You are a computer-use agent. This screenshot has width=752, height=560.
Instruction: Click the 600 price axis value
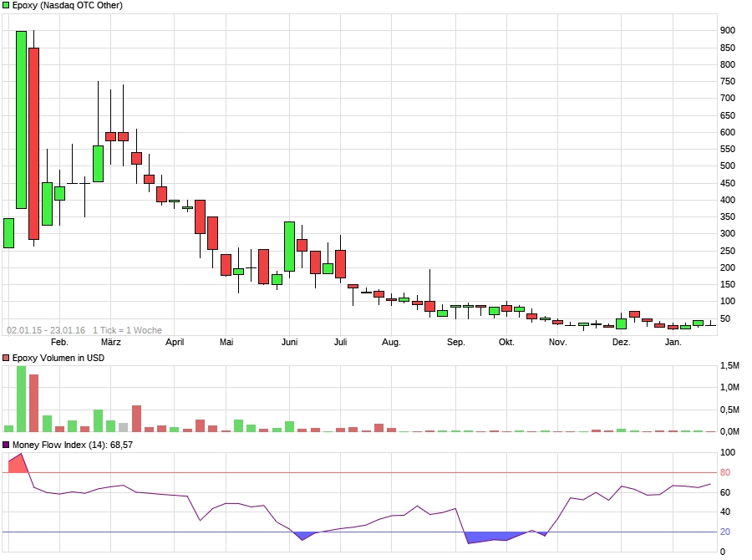[x=728, y=132]
